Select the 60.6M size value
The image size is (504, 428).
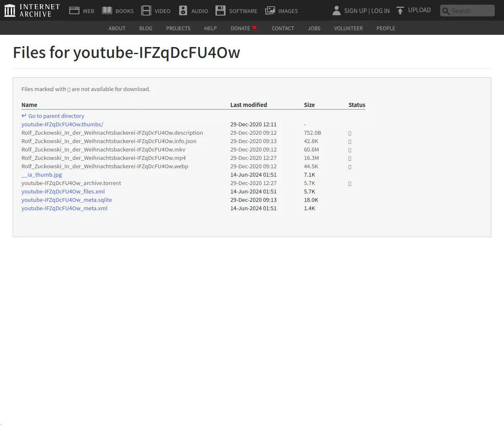pyautogui.click(x=311, y=149)
